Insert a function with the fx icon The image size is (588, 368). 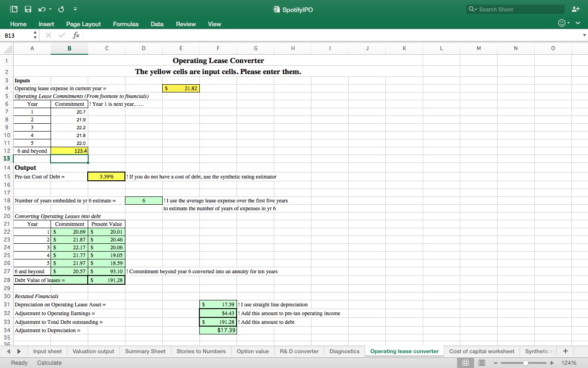[x=75, y=35]
